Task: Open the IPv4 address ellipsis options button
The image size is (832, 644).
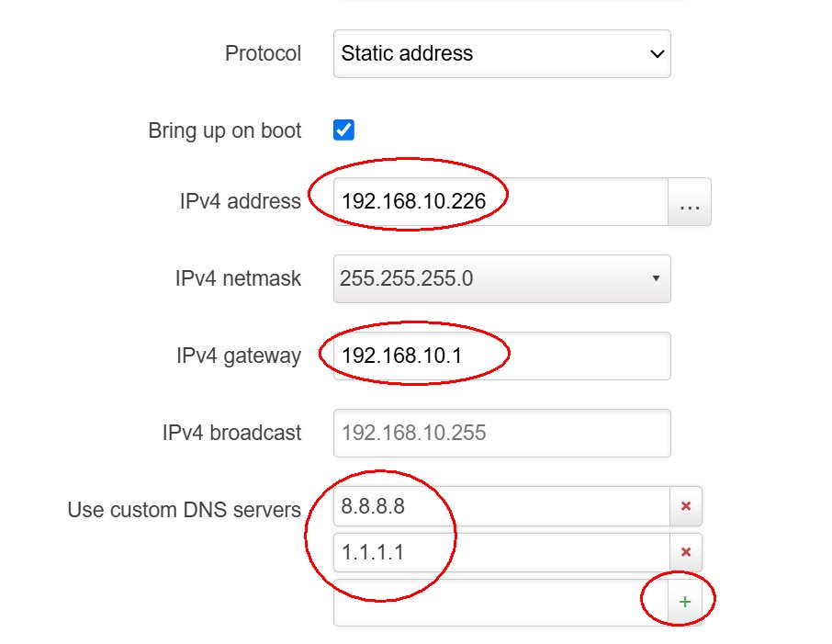Action: click(x=690, y=202)
